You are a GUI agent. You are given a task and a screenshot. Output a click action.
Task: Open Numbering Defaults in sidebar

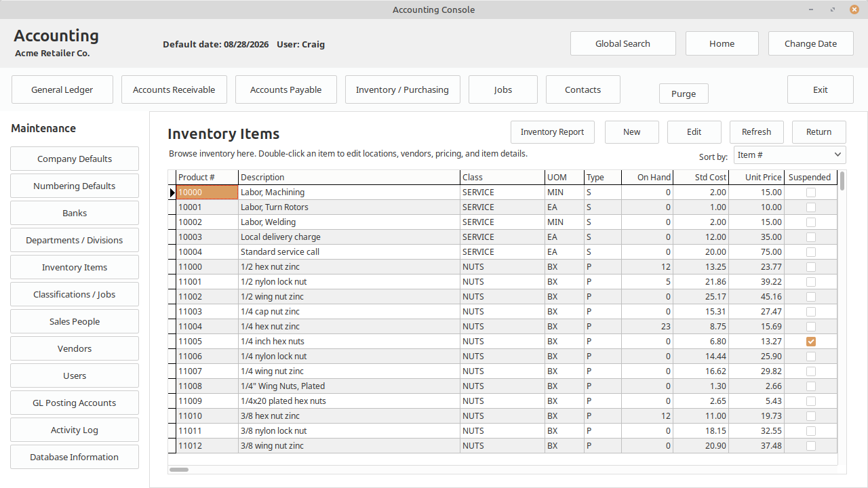click(x=75, y=186)
